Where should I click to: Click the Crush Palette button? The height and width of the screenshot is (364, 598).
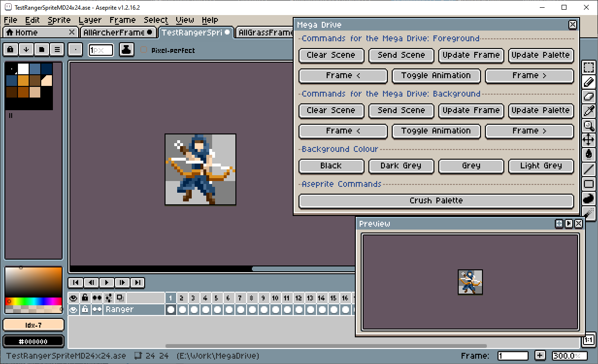coord(436,201)
